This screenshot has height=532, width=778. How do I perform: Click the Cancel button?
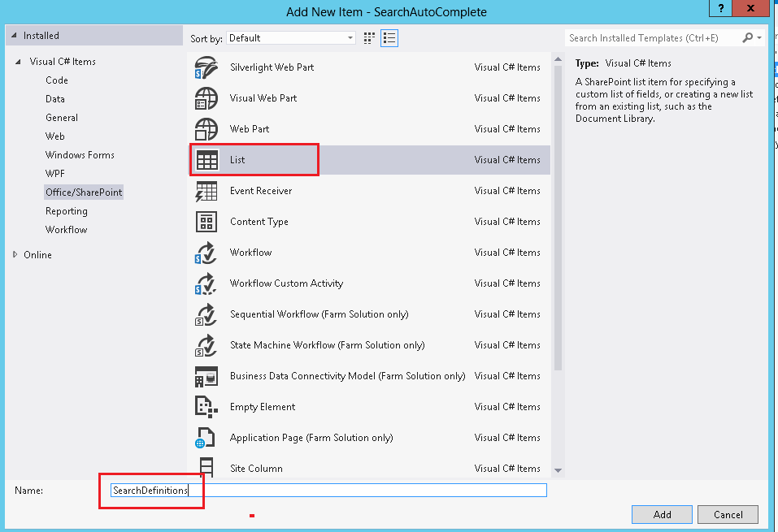728,515
